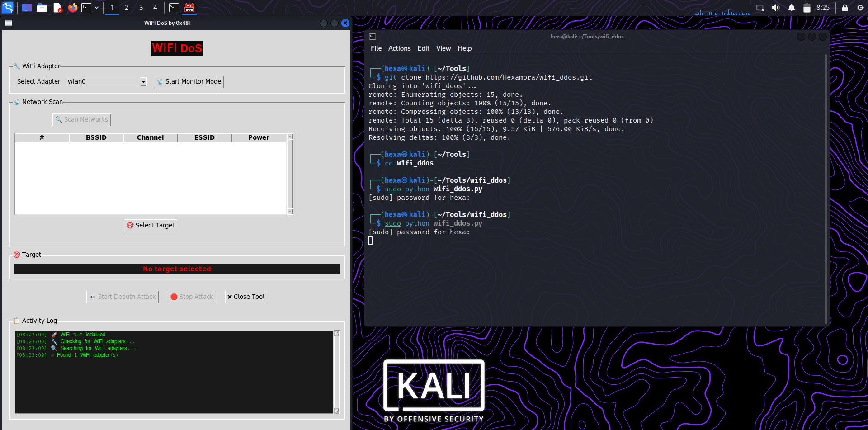Open the terminal Edit menu
Screen dimensions: 868x430
[424, 48]
